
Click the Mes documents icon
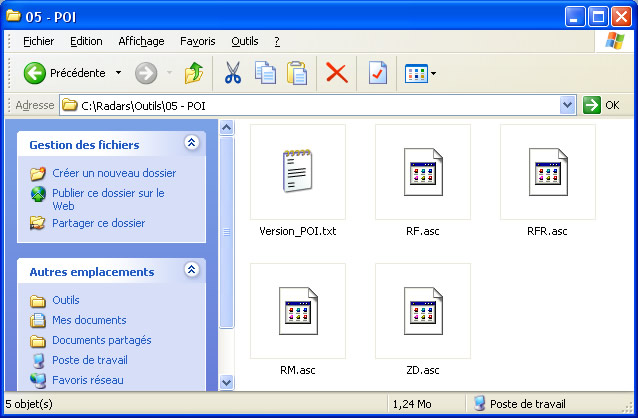click(x=38, y=321)
